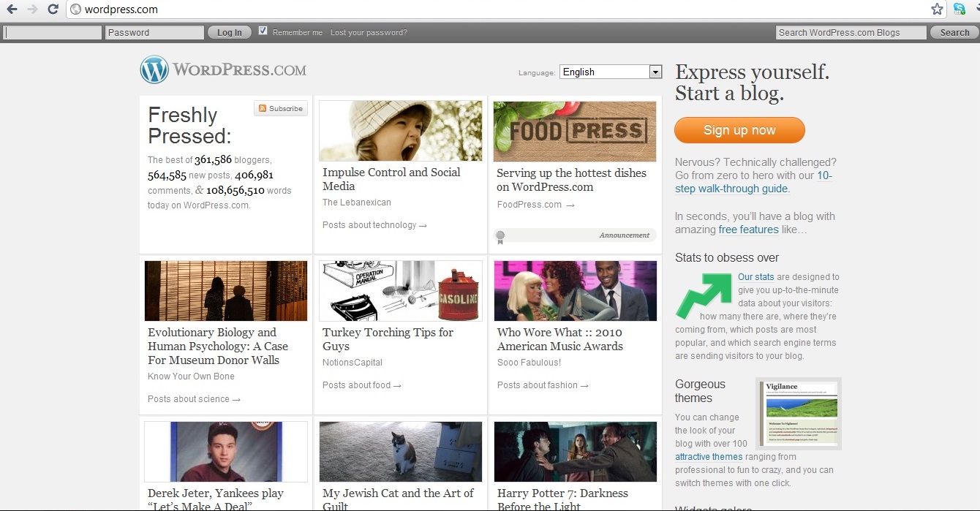The image size is (980, 511).
Task: Open the American Music Awards photo
Action: point(576,291)
